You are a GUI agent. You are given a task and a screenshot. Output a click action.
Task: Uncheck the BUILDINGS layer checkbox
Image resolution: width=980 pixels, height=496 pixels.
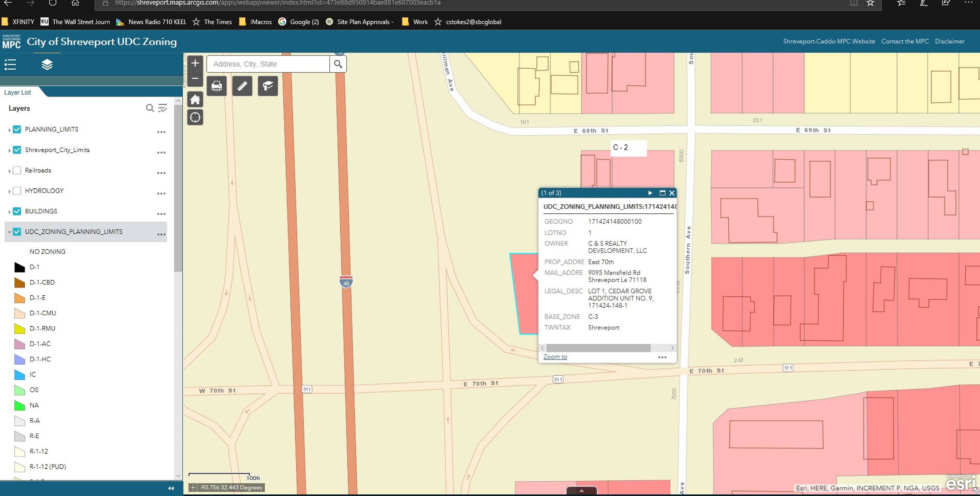[x=17, y=211]
